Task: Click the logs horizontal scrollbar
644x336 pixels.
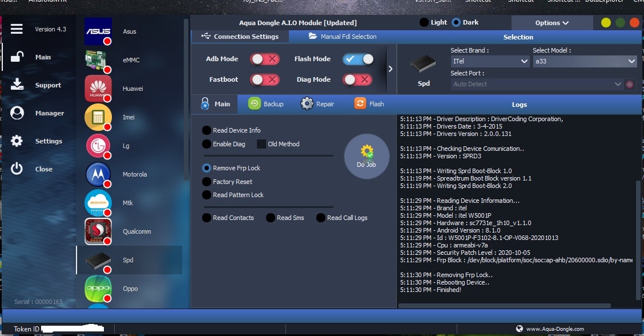Action: pyautogui.click(x=504, y=306)
